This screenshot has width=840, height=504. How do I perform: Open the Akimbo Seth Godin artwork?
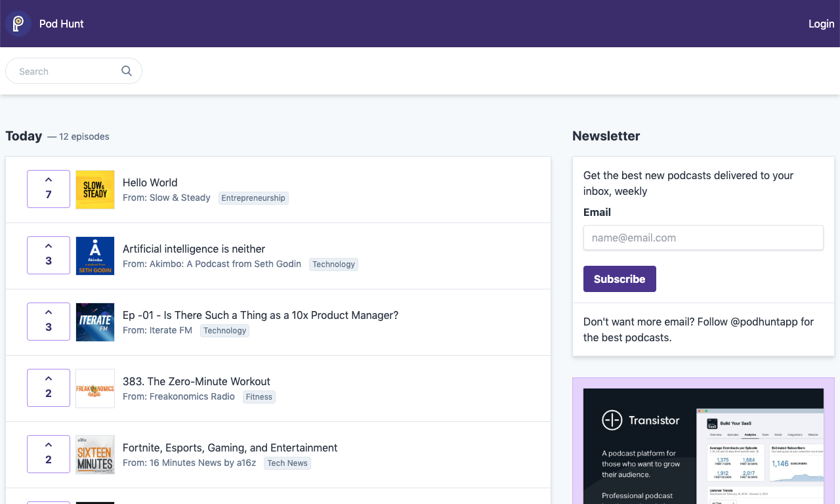95,256
